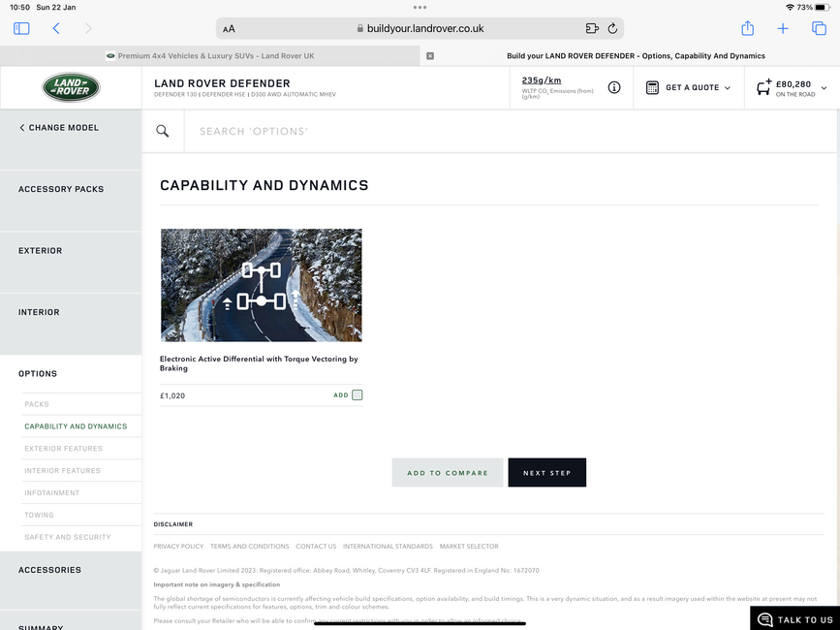Image resolution: width=840 pixels, height=630 pixels.
Task: Open the Interior Features submenu
Action: pyautogui.click(x=62, y=471)
